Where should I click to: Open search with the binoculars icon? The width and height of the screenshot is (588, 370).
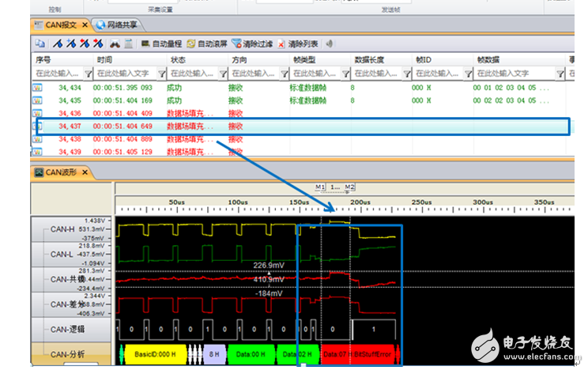[x=115, y=44]
